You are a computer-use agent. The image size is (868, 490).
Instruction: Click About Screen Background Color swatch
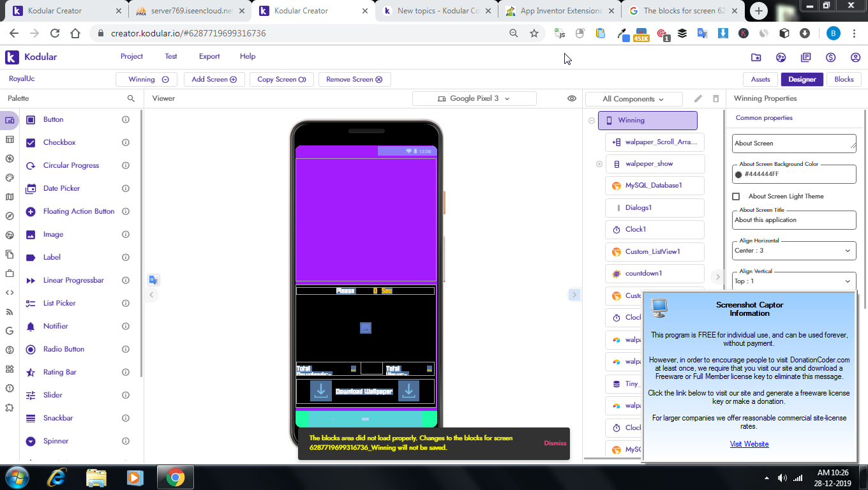coord(738,174)
